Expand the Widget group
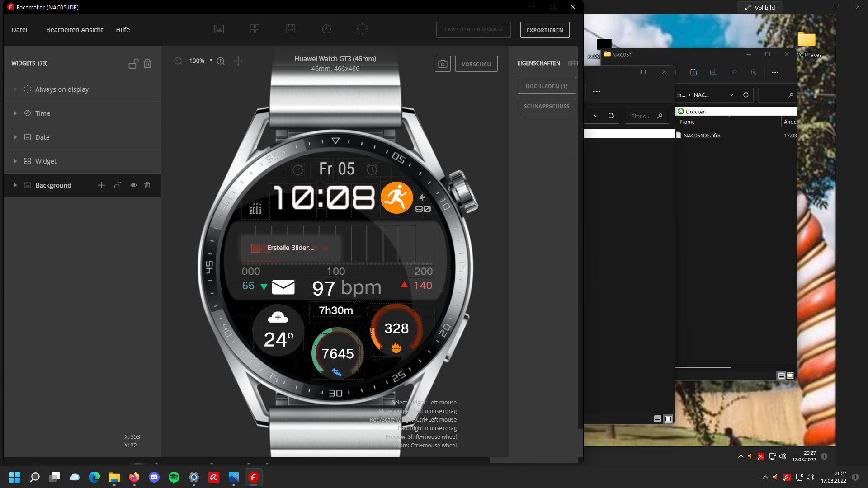 coord(15,161)
